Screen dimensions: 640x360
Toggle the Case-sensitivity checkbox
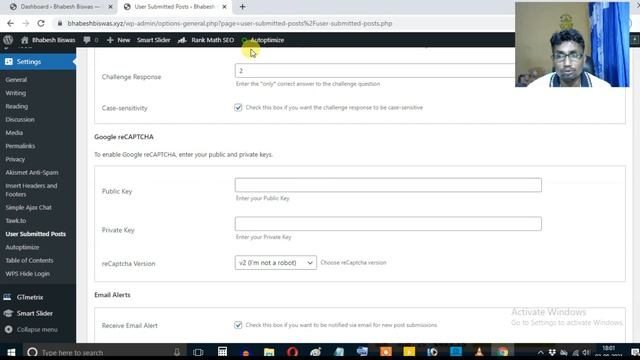click(x=238, y=107)
